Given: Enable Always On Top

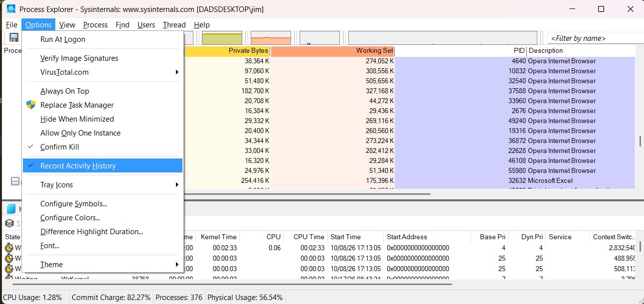Looking at the screenshot, I should (x=103, y=91).
